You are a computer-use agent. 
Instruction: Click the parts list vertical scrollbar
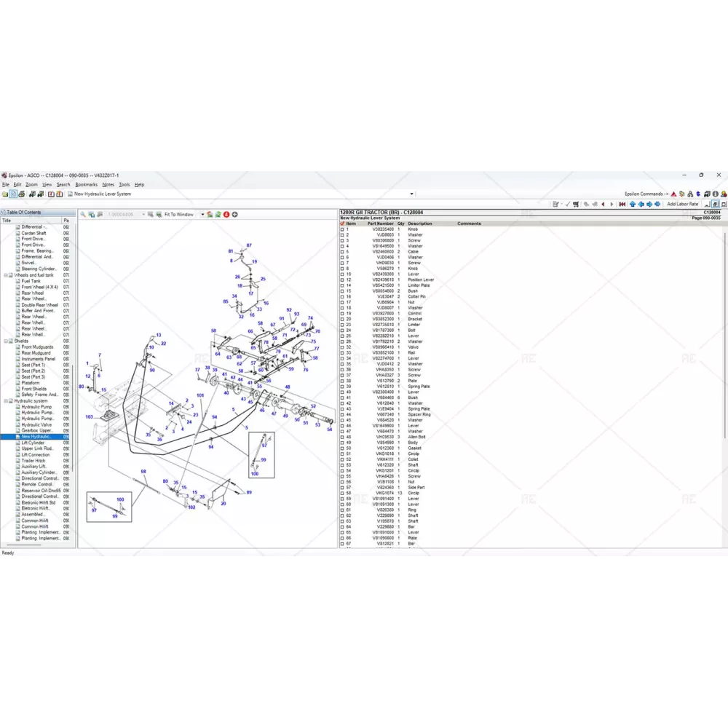coord(724,364)
